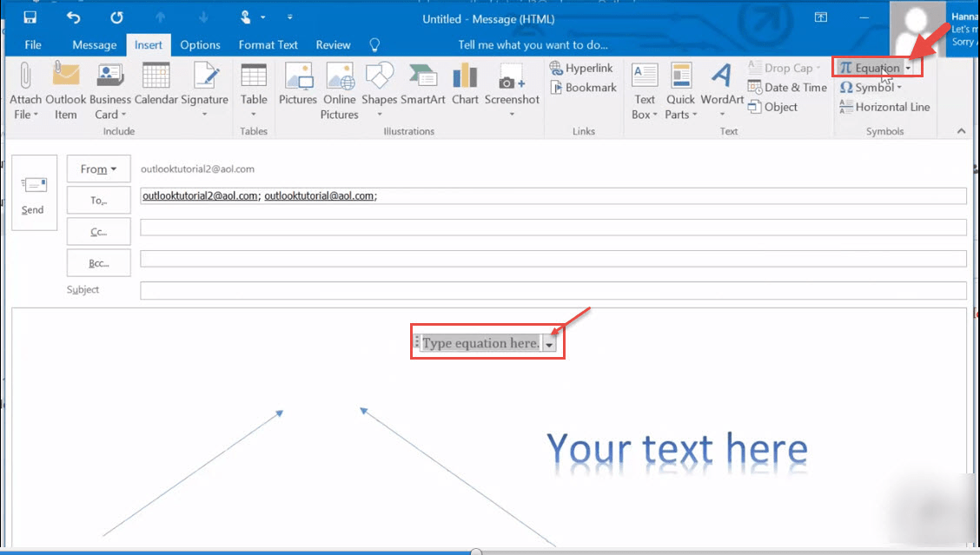
Task: Click the Subject field
Action: [553, 290]
